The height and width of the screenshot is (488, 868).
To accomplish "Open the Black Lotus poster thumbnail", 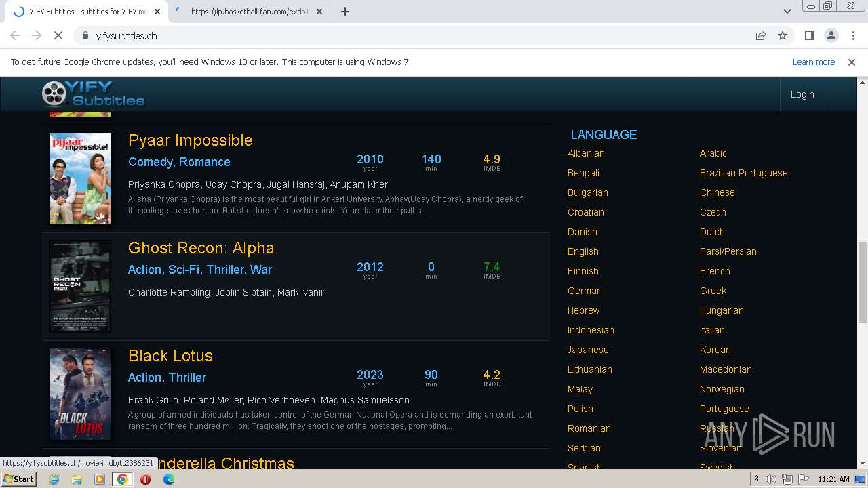I will 80,394.
